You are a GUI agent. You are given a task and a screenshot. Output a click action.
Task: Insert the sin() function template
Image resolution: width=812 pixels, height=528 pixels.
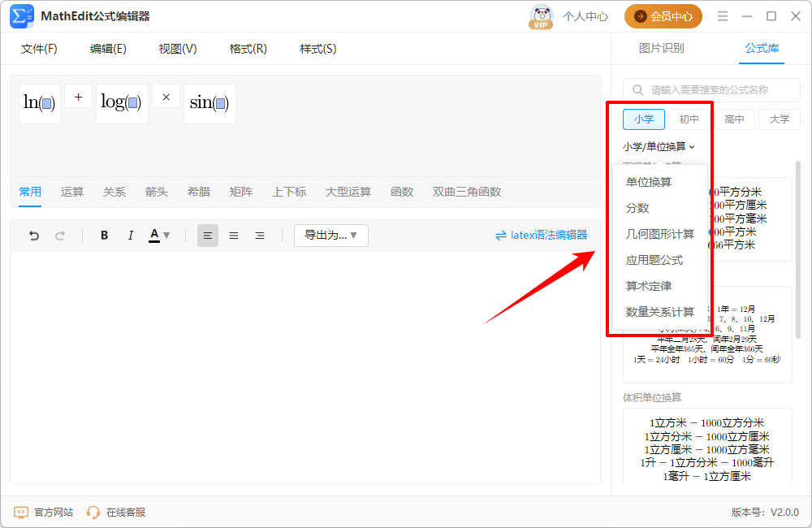tap(209, 104)
